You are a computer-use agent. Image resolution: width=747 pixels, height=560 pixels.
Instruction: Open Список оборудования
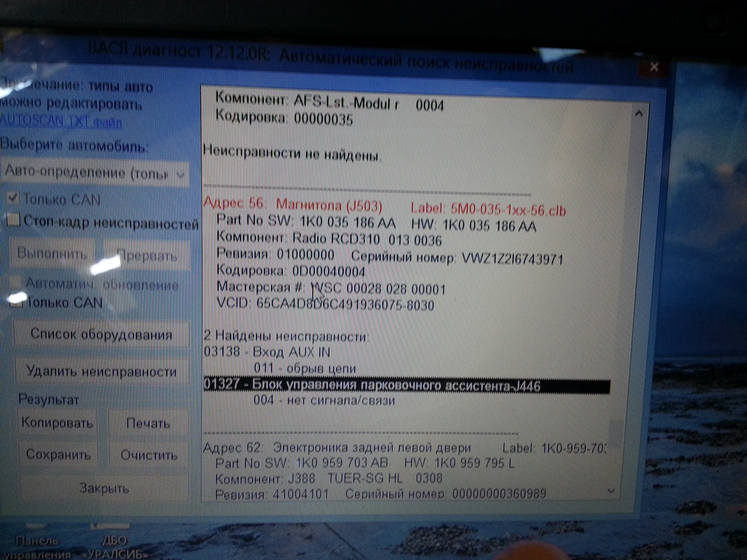[101, 334]
